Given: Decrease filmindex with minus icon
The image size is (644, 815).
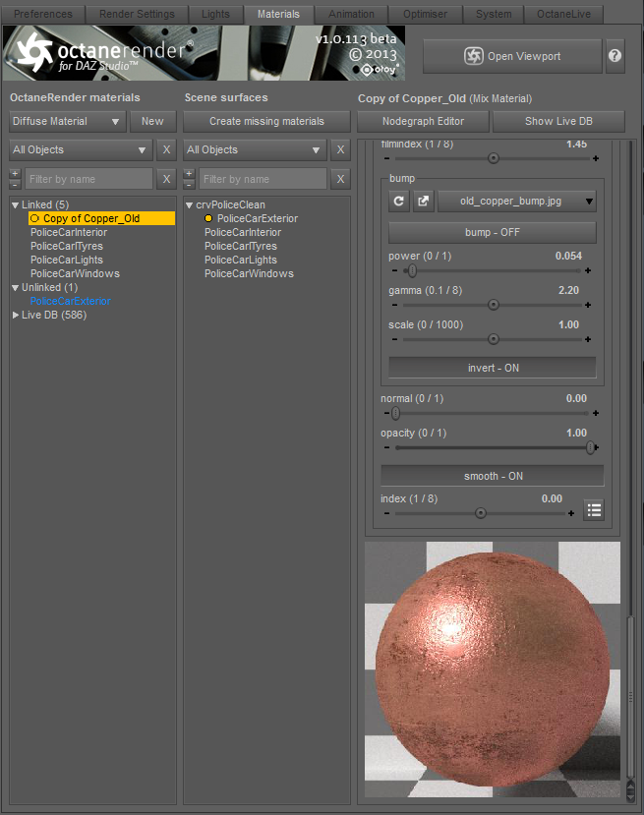Looking at the screenshot, I should coord(386,158).
